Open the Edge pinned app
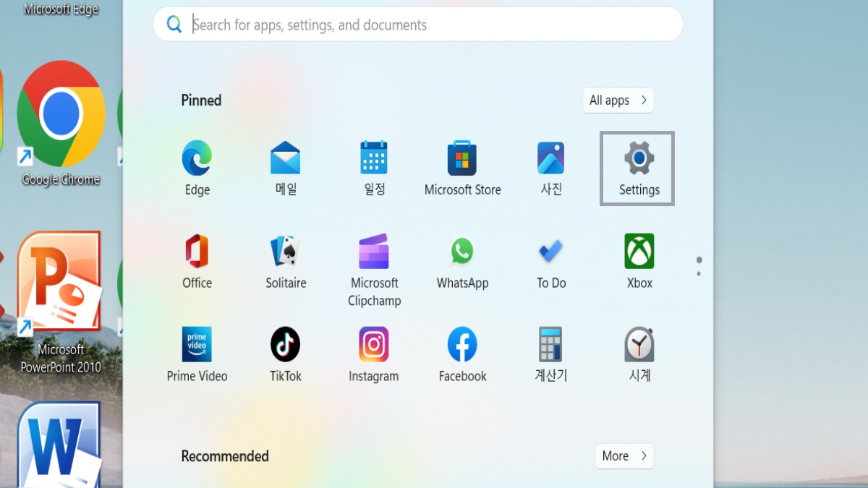Screen dimensions: 868x488 pyautogui.click(x=197, y=169)
